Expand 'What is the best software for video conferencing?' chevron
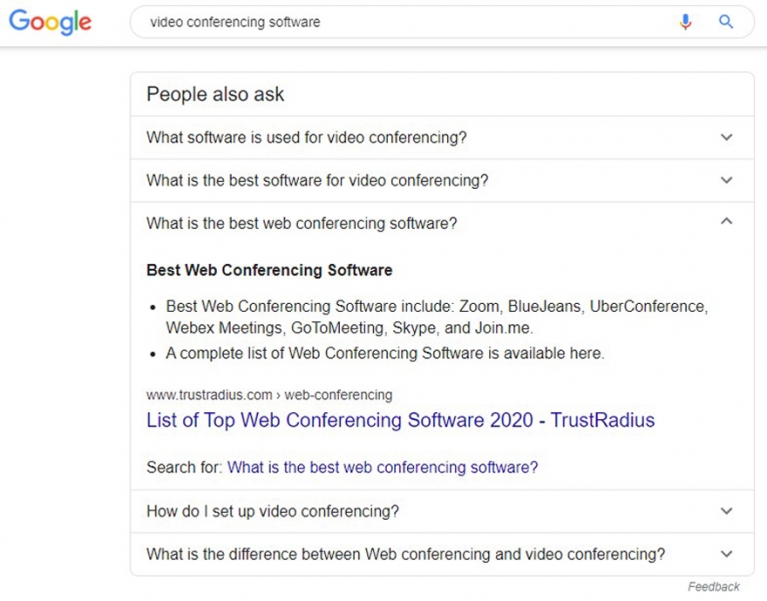767x601 pixels. coord(727,180)
